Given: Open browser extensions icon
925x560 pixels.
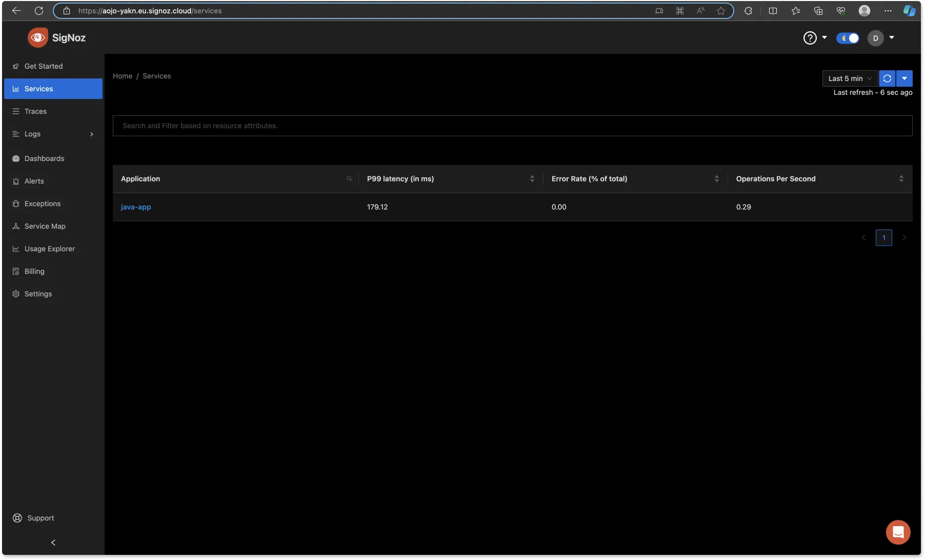Looking at the screenshot, I should point(748,11).
